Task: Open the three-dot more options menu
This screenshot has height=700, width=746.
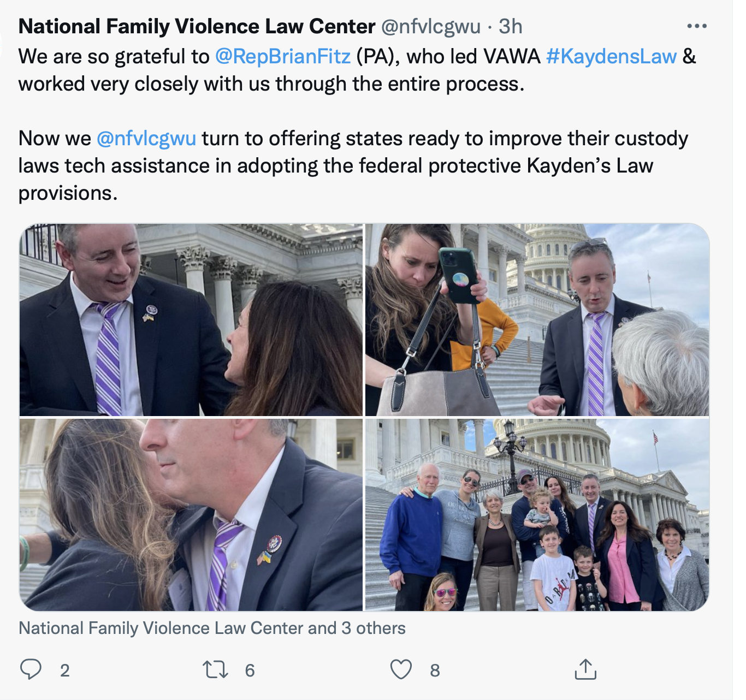Action: [697, 26]
